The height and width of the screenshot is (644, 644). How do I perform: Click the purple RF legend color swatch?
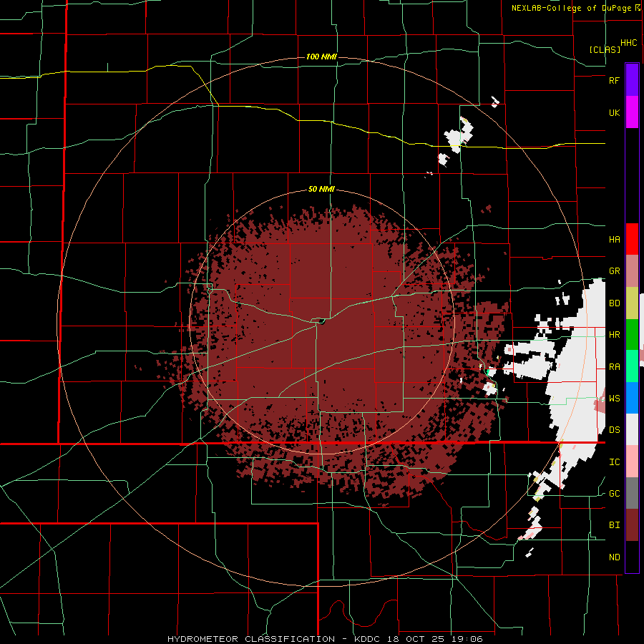pyautogui.click(x=632, y=80)
